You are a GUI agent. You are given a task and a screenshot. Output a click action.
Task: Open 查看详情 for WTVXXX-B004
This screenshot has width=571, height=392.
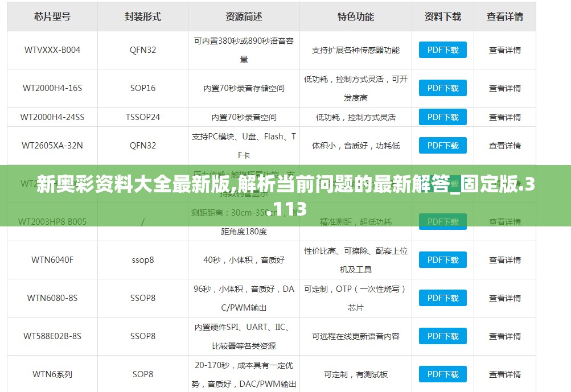click(505, 50)
